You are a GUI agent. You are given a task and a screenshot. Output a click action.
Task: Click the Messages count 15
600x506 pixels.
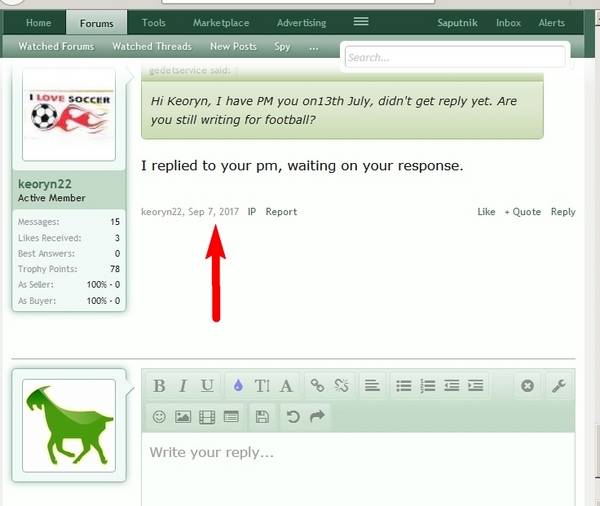point(115,222)
